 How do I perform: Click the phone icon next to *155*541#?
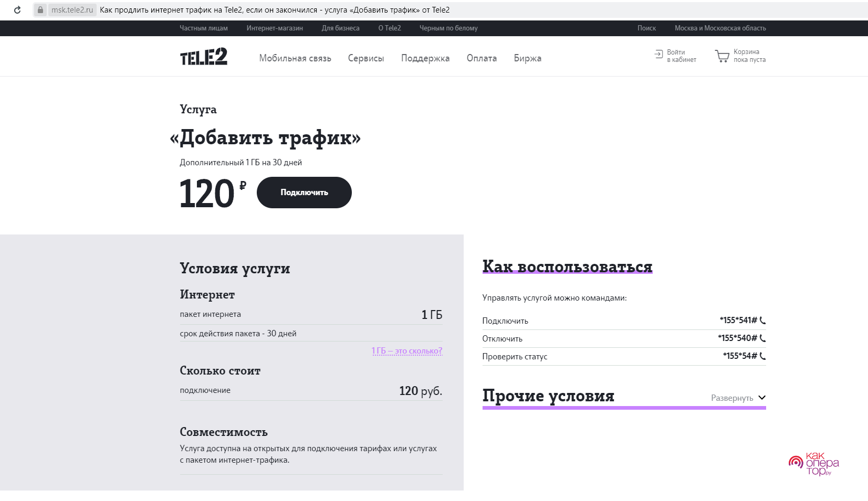click(763, 320)
